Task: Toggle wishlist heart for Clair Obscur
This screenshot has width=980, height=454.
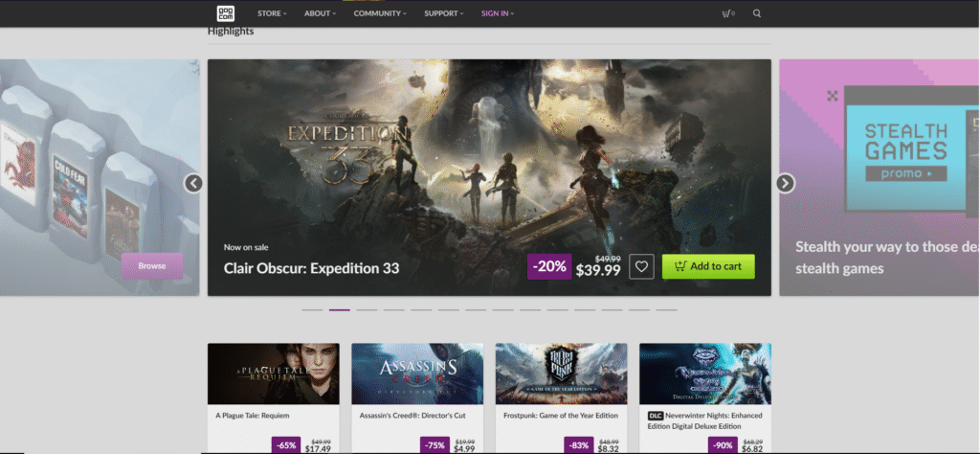Action: 642,266
